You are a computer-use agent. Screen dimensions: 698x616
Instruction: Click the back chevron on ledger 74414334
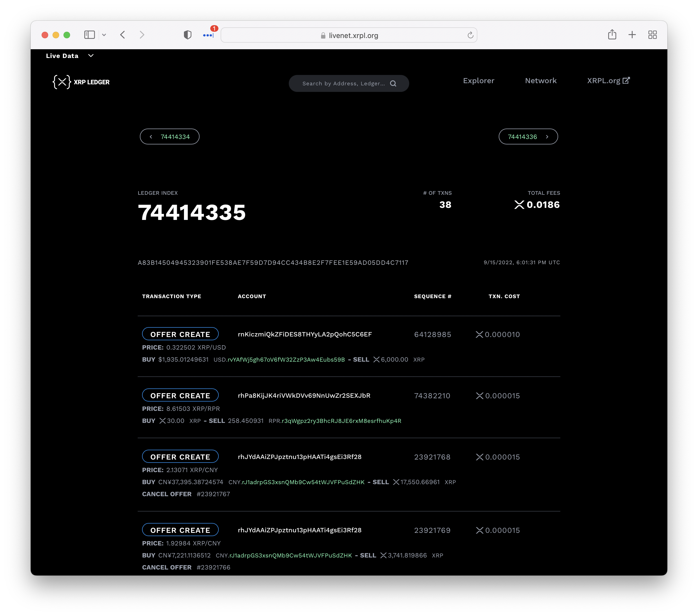pos(151,136)
